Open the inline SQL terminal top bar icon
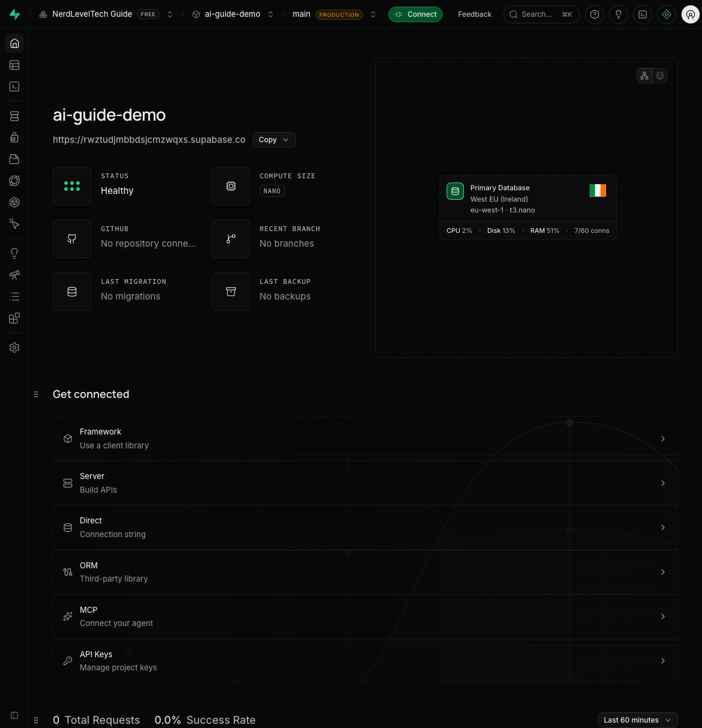Image resolution: width=702 pixels, height=728 pixels. click(643, 14)
